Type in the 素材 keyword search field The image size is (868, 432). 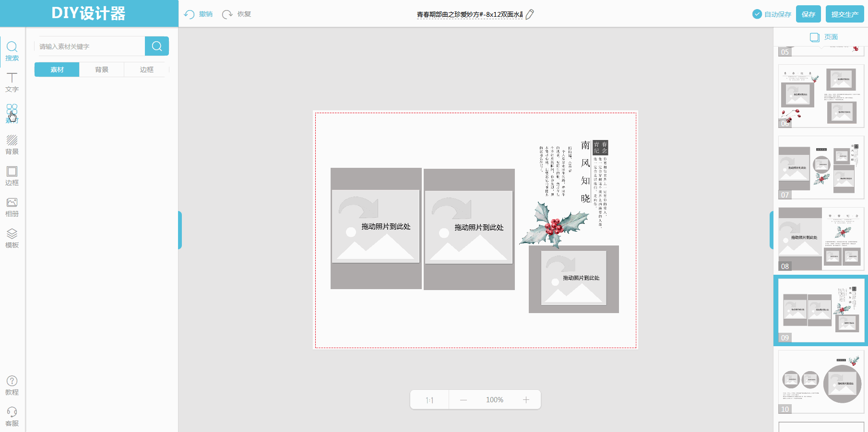(90, 47)
